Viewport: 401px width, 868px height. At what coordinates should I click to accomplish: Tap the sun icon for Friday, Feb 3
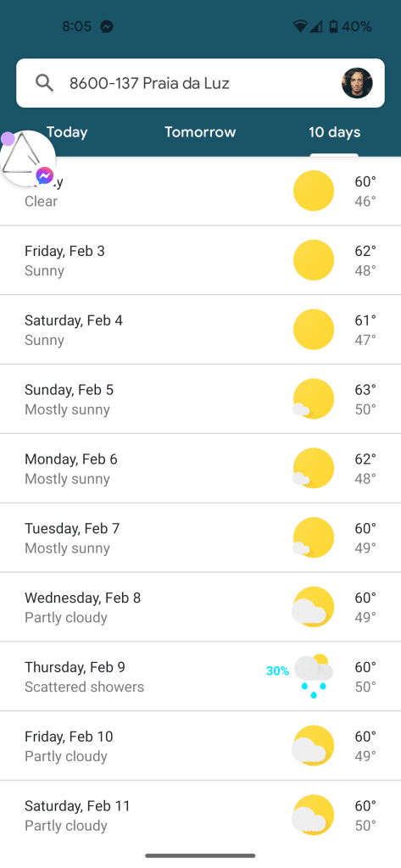click(x=314, y=260)
